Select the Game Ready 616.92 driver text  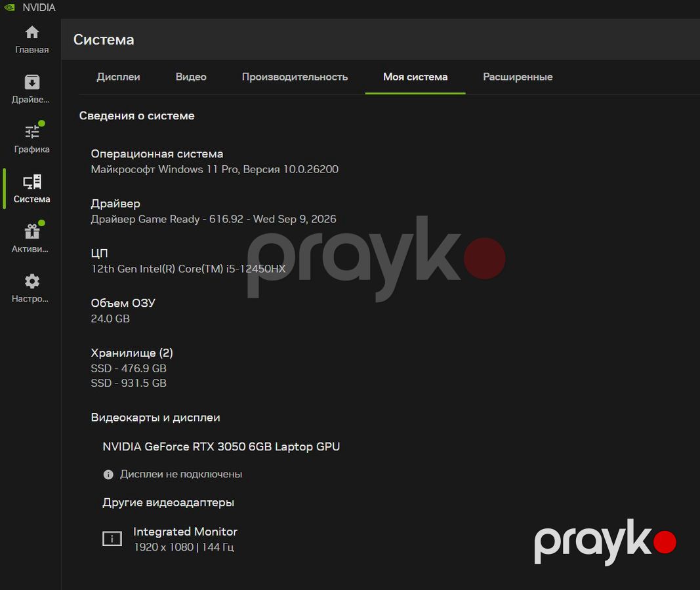213,219
